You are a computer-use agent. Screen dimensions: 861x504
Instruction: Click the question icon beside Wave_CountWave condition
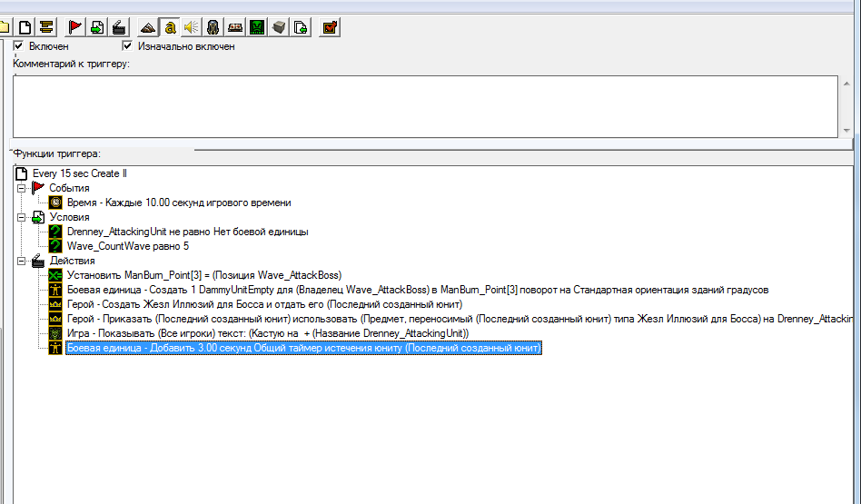click(55, 246)
